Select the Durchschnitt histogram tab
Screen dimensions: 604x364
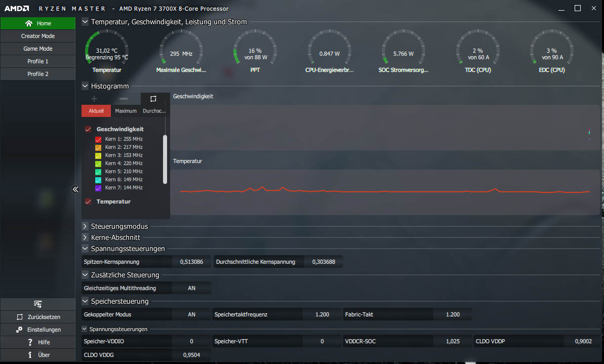pos(154,111)
